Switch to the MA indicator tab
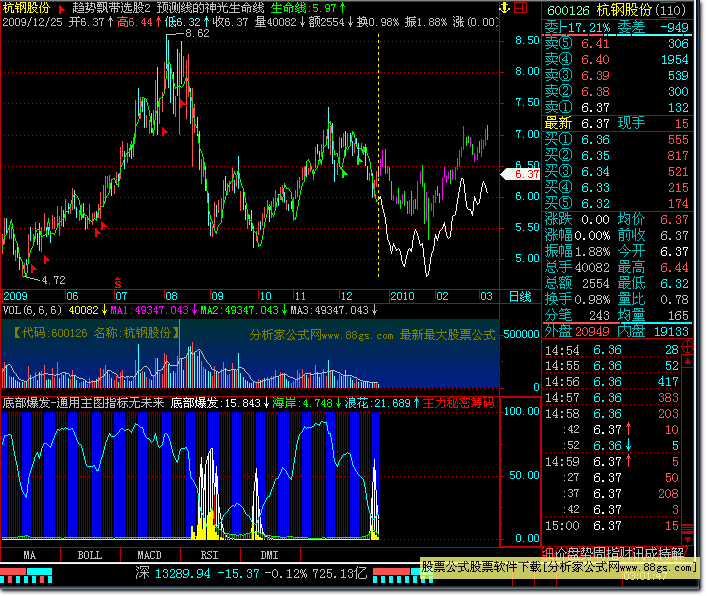 pos(30,554)
